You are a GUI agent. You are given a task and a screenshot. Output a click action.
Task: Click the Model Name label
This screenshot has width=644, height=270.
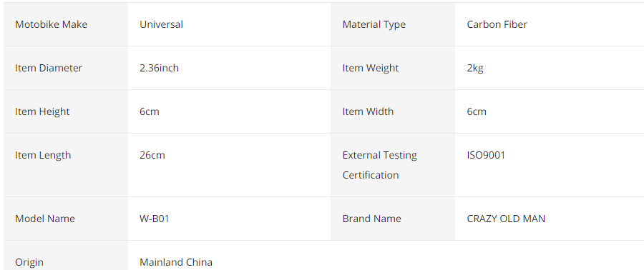click(45, 219)
